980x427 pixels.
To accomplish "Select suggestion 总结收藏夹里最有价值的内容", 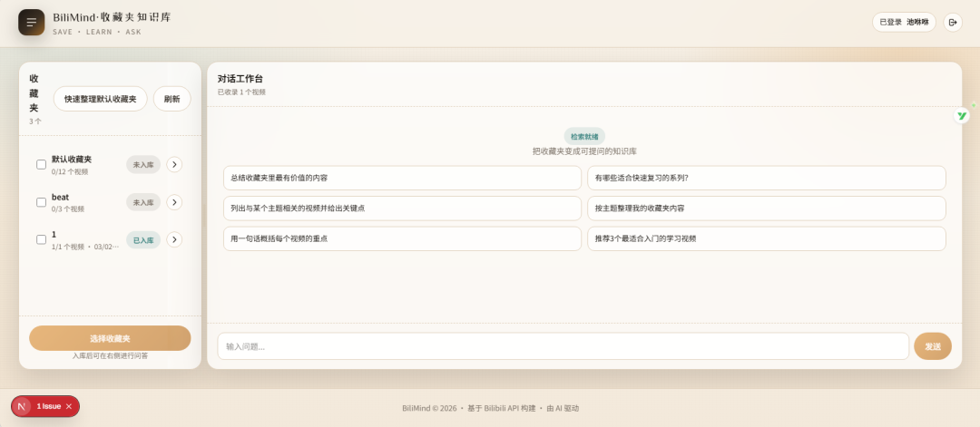I will tap(403, 178).
